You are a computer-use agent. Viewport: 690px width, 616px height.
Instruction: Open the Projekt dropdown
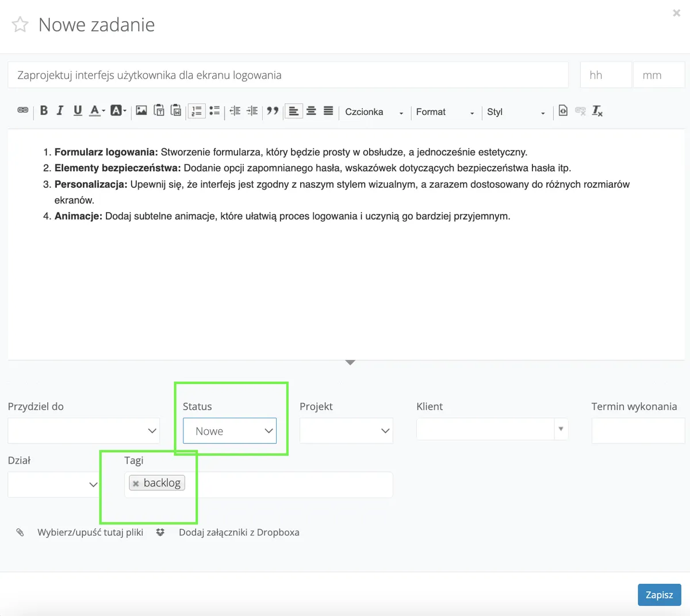pos(346,430)
